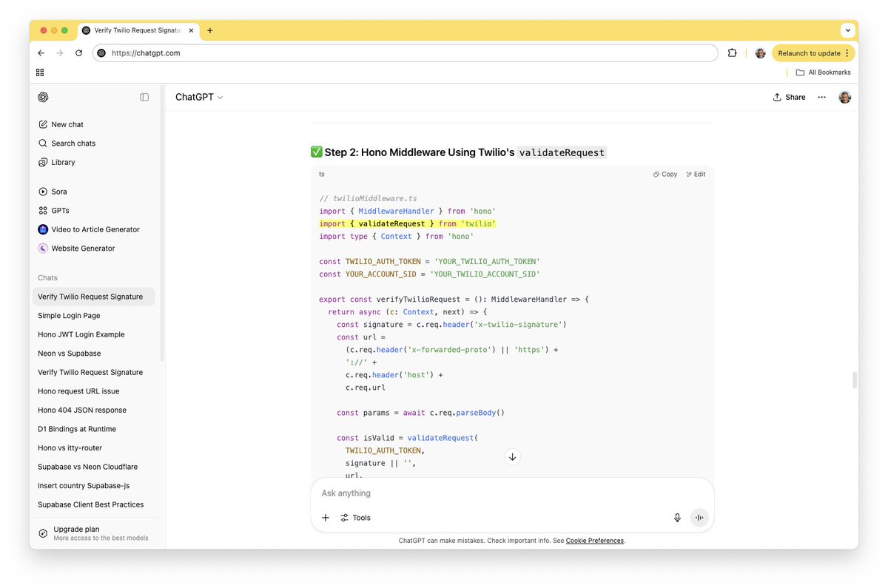Open browser profile avatar in toolbar
The image size is (888, 588).
click(x=760, y=53)
